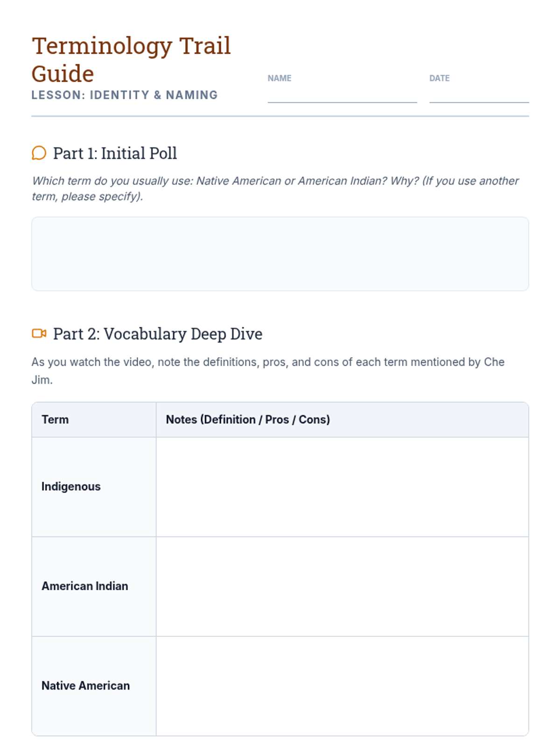Click the Lesson: Identity & Naming subtitle
Image resolution: width=560 pixels, height=747 pixels.
pos(125,95)
